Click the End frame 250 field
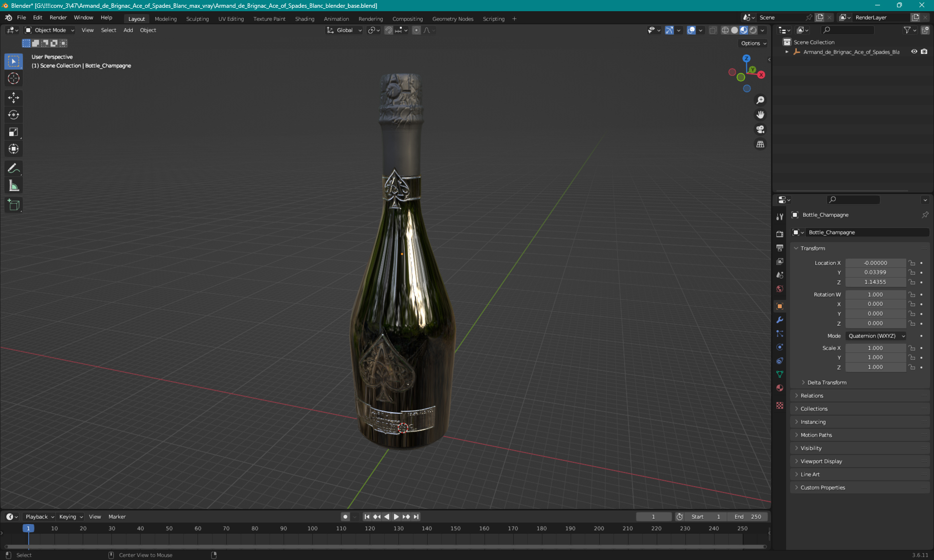This screenshot has height=560, width=934. click(x=747, y=517)
